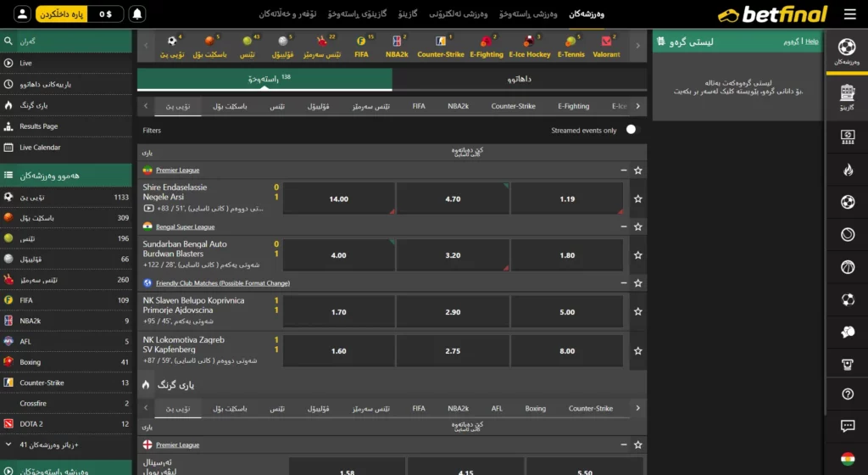Screen dimensions: 868x475
Task: Collapse the Ethiopian Premier League section
Action: [623, 170]
